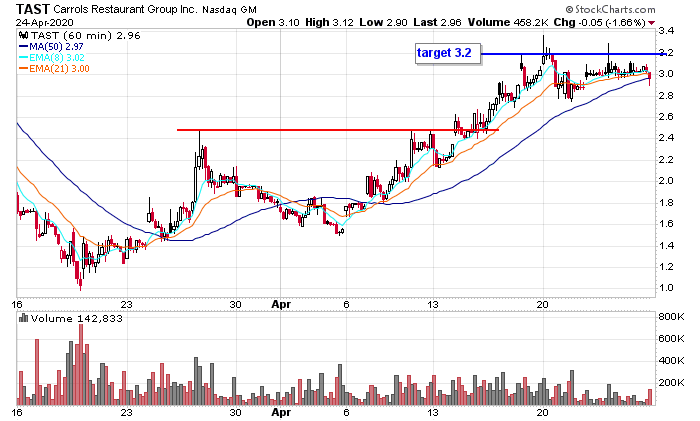Image resolution: width=700 pixels, height=421 pixels.
Task: Click the 2.2 price axis label
Action: click(666, 159)
